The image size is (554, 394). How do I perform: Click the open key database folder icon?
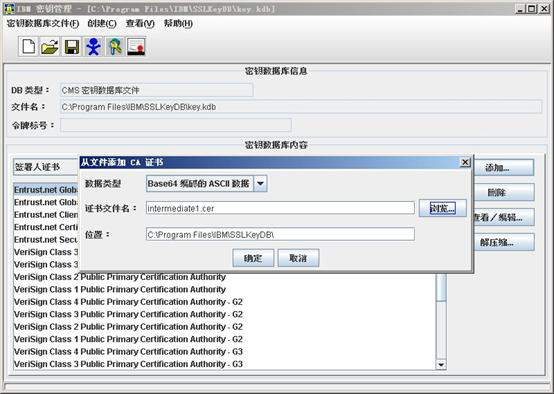point(50,47)
